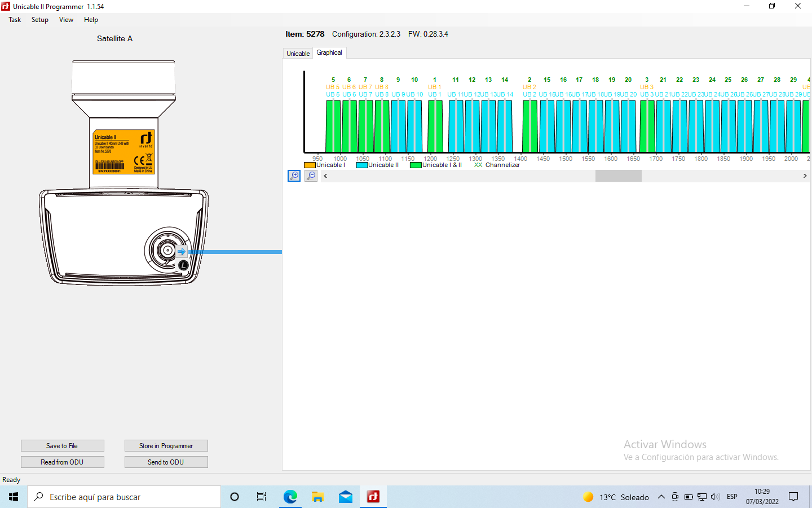Open the Task menu
Screen dimensions: 812x508
(15, 20)
